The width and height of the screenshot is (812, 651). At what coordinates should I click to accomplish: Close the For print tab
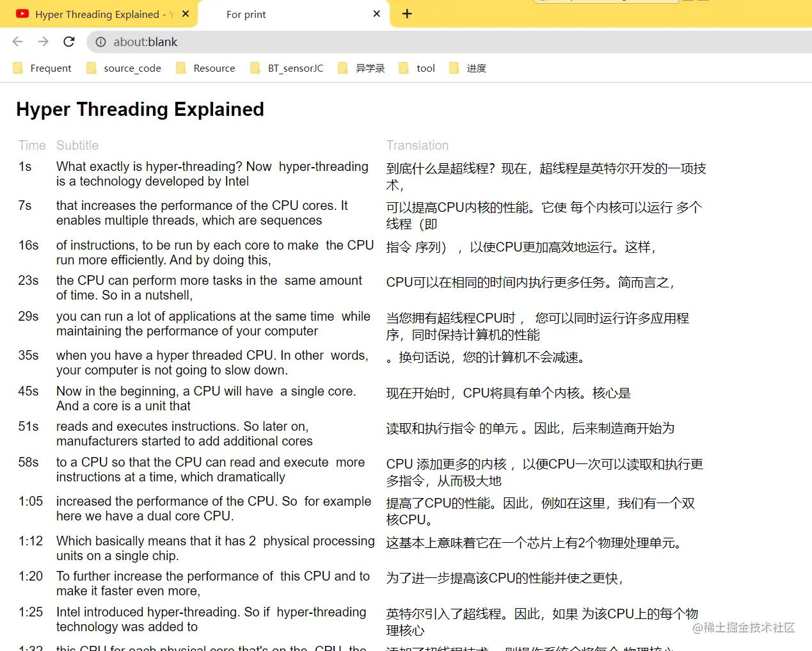pyautogui.click(x=377, y=13)
